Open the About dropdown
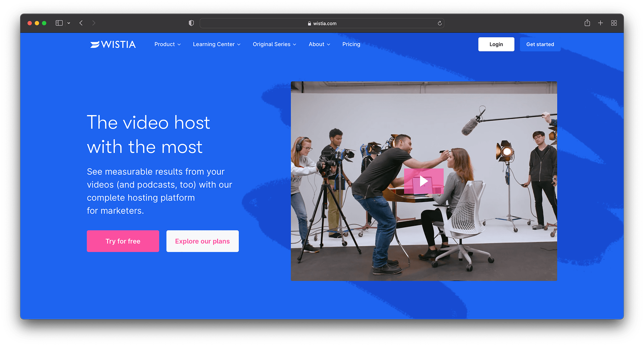644x346 pixels. point(319,44)
